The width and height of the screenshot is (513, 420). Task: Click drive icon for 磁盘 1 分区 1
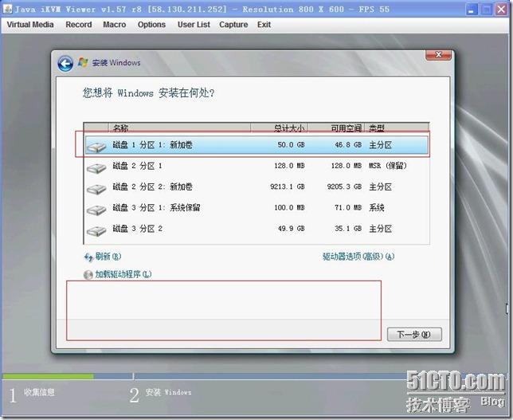pos(96,147)
